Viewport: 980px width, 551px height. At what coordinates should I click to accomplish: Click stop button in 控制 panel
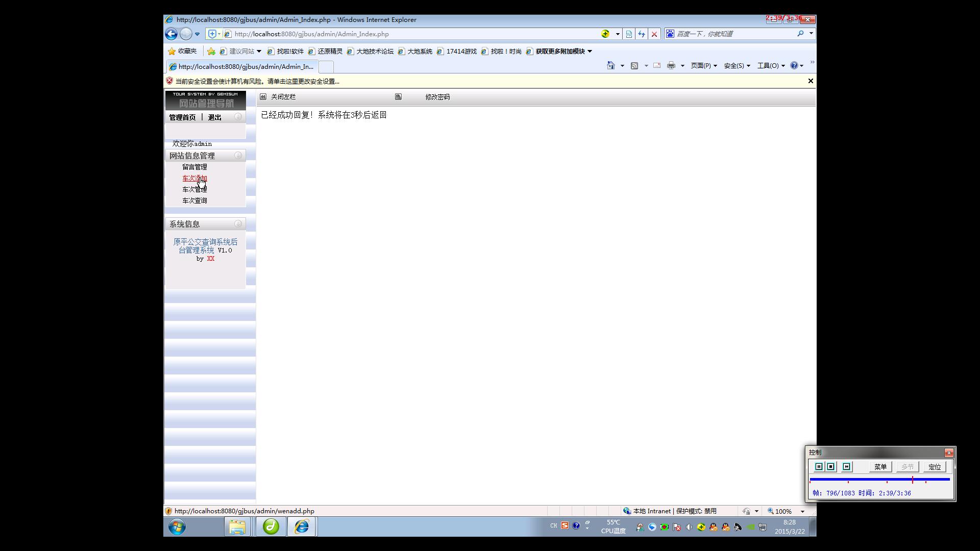[x=830, y=467]
